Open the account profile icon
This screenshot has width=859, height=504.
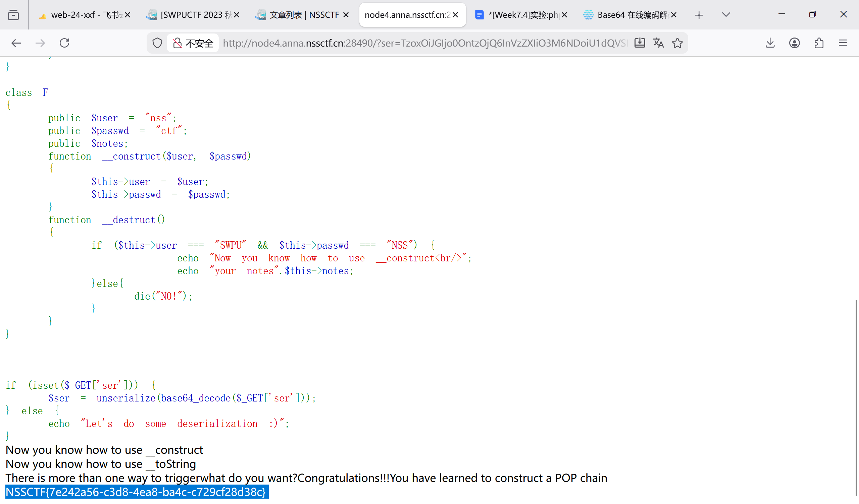click(x=794, y=43)
